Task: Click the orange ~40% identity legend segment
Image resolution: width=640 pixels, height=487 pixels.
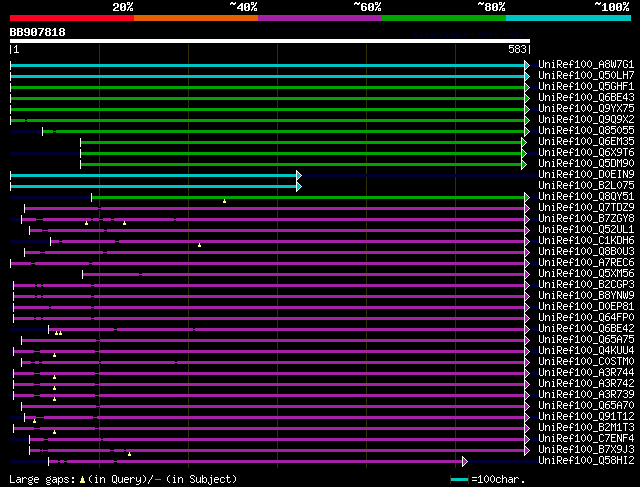Action: coord(196,18)
